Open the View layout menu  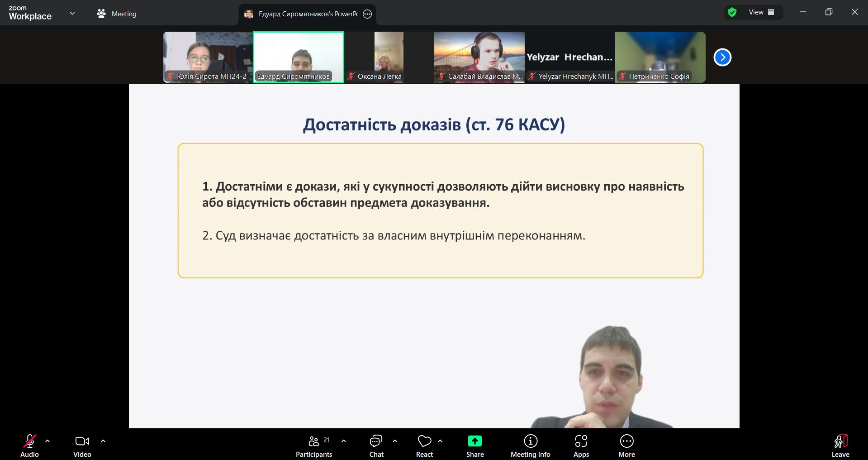[x=761, y=12]
